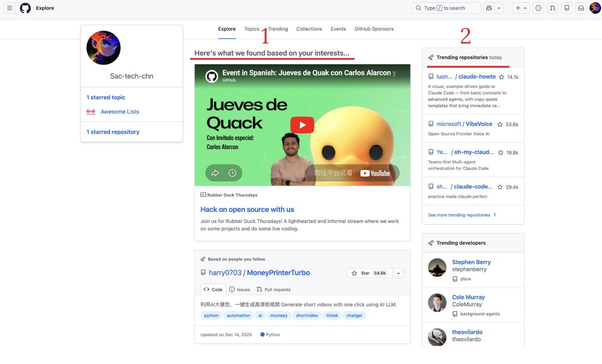Open the microsoft owner link
Screen dimensions: 602x364
click(448, 124)
